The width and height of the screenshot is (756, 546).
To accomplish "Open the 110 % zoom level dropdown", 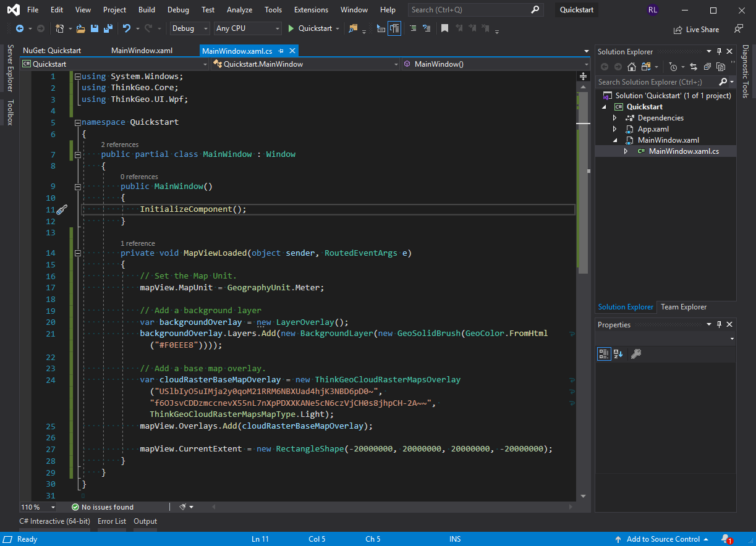I will point(38,507).
